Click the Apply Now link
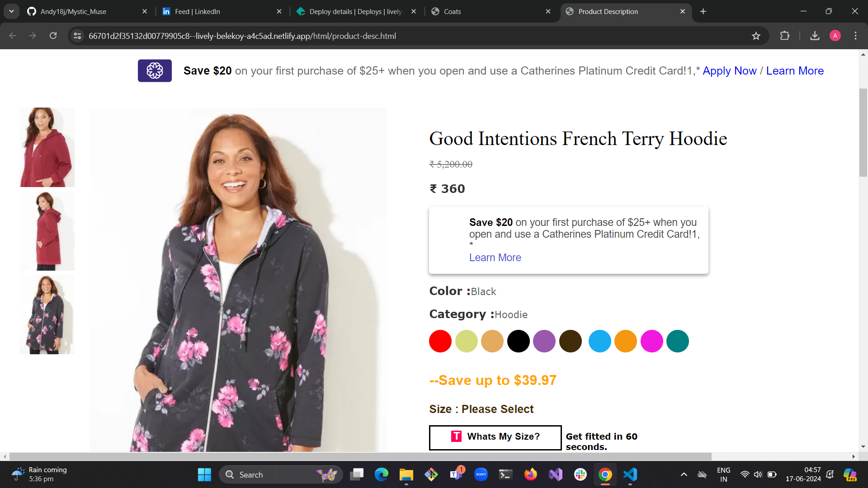The image size is (868, 488). (x=729, y=71)
